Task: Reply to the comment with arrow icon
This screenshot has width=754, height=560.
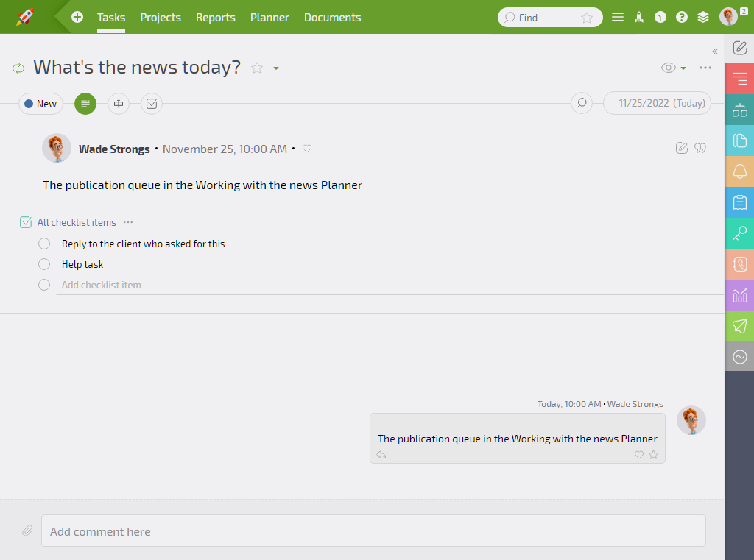Action: (381, 455)
